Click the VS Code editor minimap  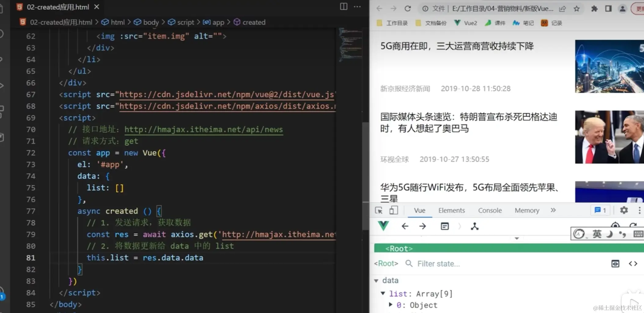pyautogui.click(x=350, y=45)
